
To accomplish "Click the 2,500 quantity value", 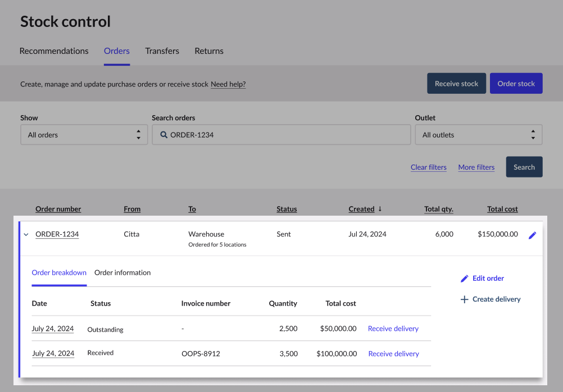I will tap(288, 329).
